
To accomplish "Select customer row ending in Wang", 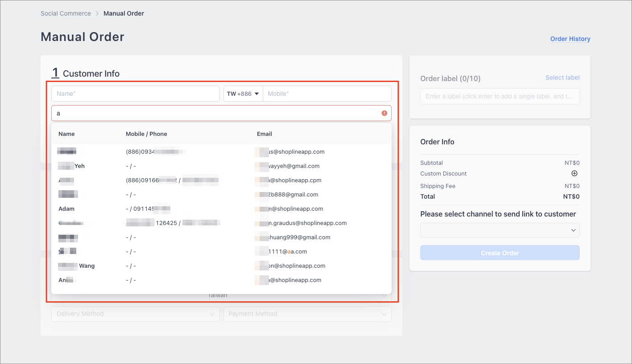I will click(x=221, y=266).
